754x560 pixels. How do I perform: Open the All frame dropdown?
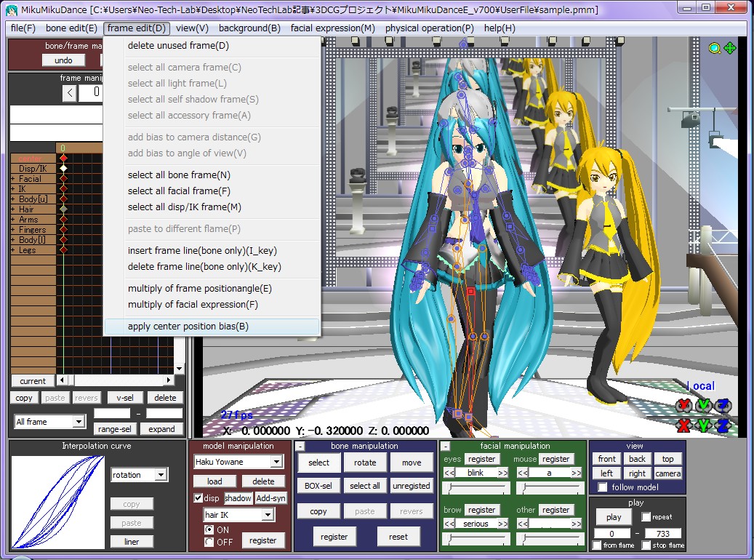[79, 422]
